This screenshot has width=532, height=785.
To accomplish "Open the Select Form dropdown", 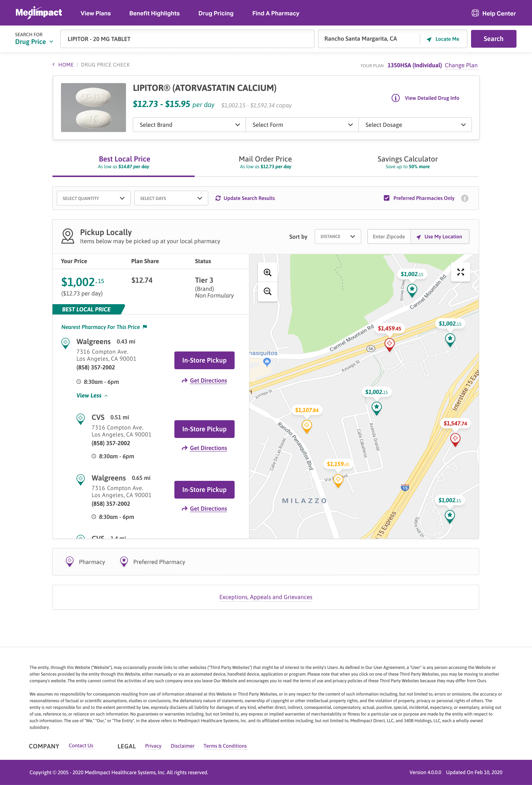I will pos(302,125).
